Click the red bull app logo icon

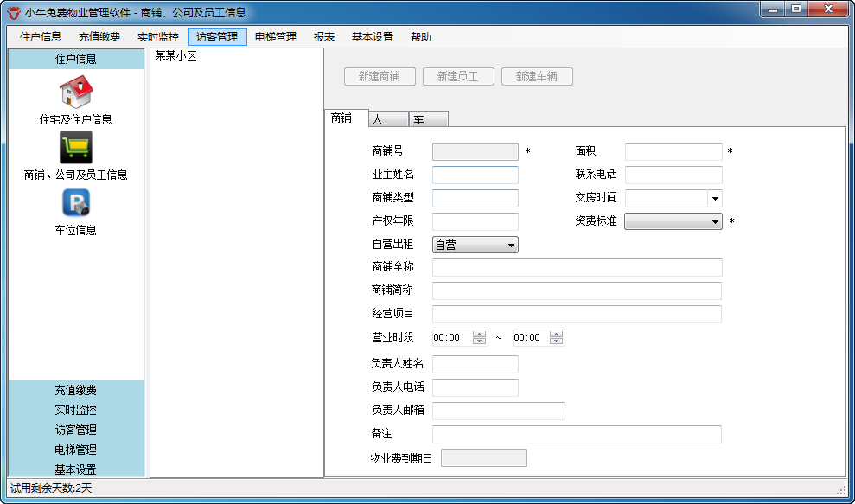(x=14, y=13)
